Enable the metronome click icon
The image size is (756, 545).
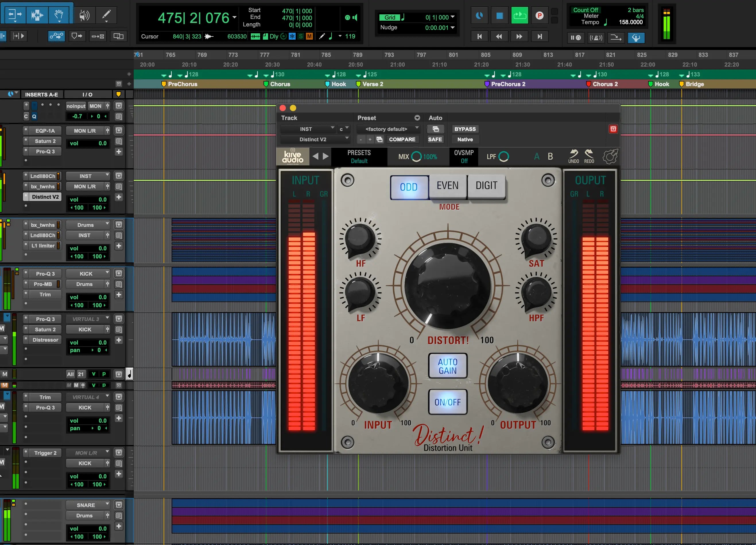(596, 38)
